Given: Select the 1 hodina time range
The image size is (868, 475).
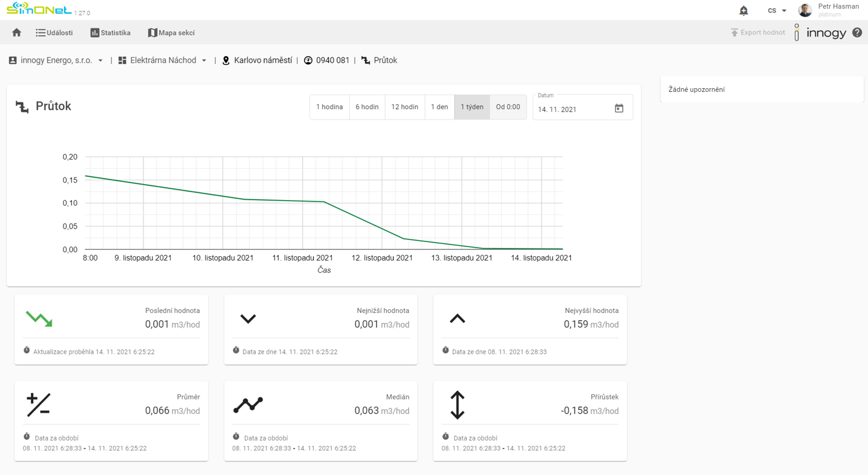Looking at the screenshot, I should 329,107.
